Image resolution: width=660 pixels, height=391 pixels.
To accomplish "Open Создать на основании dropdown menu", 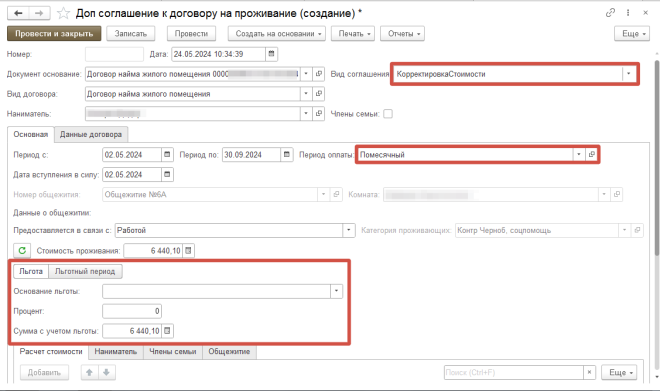I will point(277,34).
